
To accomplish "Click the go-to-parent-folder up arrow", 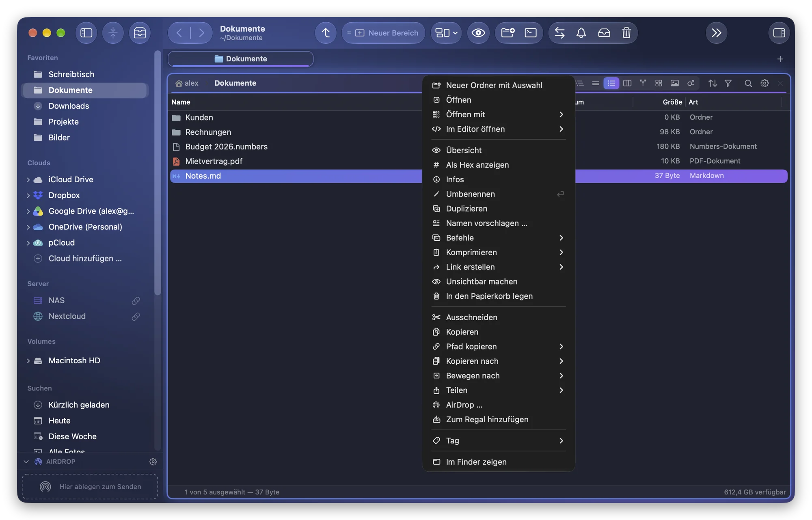I will pos(326,33).
